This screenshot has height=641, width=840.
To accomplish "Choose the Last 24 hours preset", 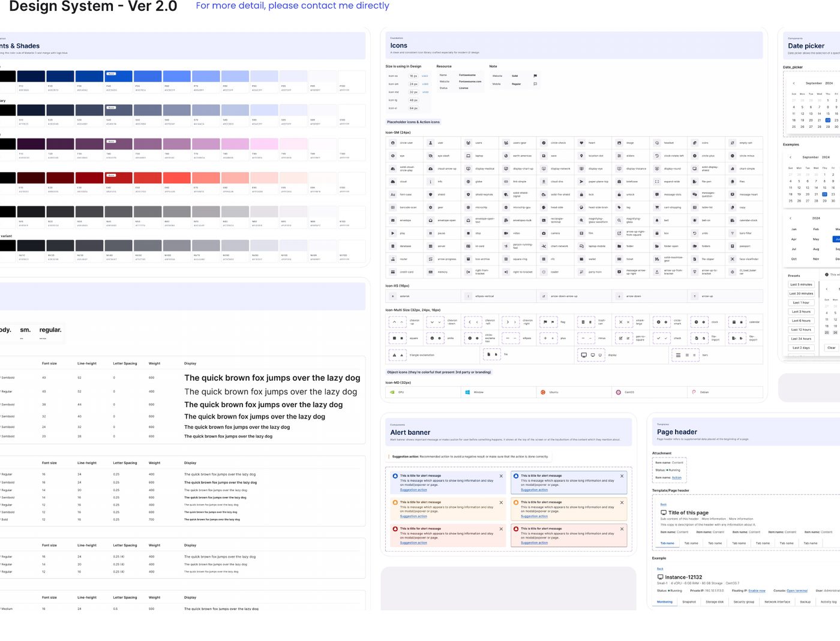I will coord(801,339).
